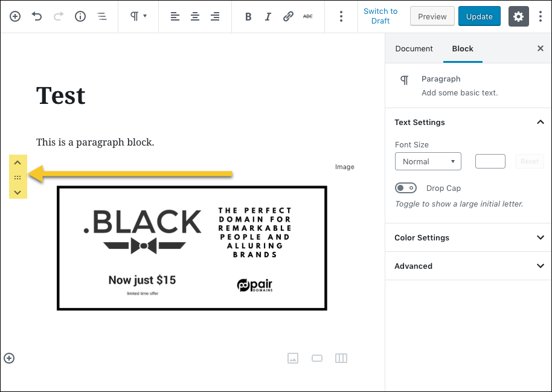Click the Paragraph pilcrow icon in sidebar
The image size is (552, 392).
click(x=405, y=80)
